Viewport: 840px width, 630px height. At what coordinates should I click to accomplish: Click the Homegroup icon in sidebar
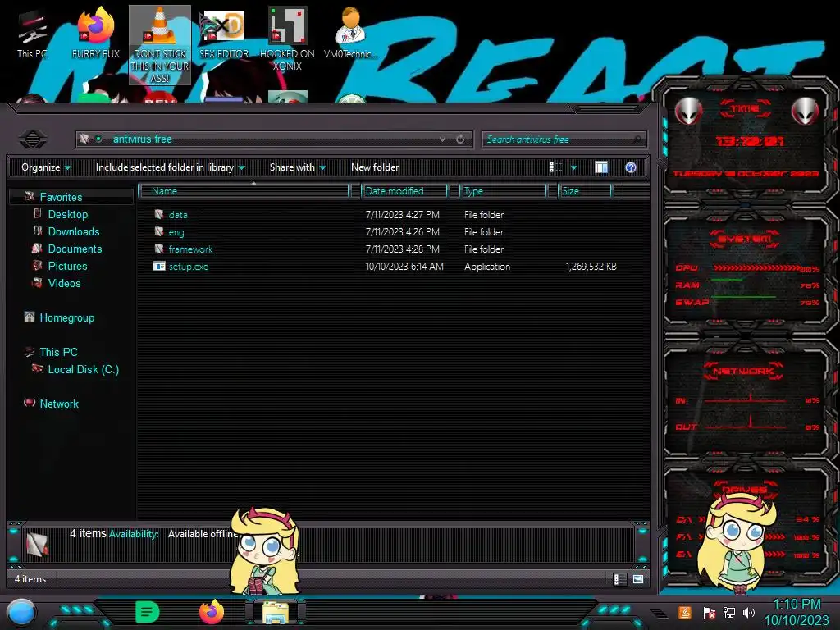[x=30, y=317]
